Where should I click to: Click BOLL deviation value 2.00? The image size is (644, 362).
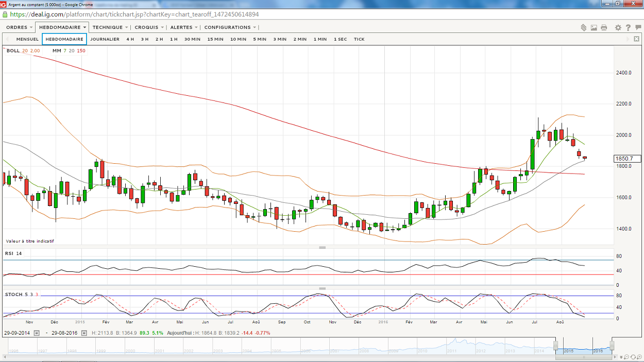click(35, 50)
